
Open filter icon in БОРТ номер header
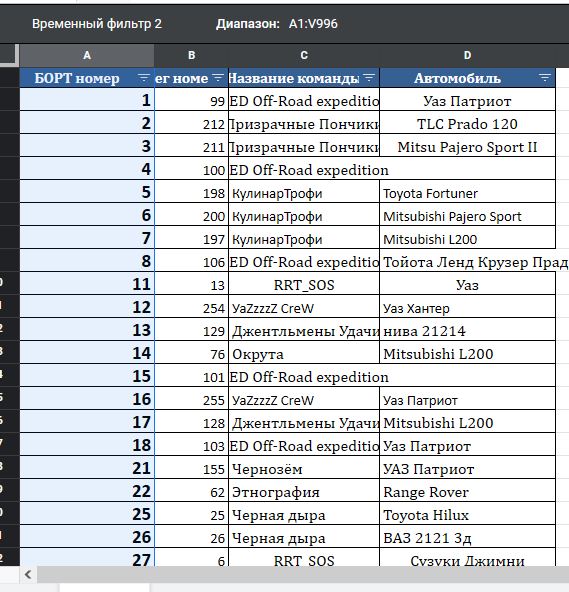pyautogui.click(x=143, y=78)
